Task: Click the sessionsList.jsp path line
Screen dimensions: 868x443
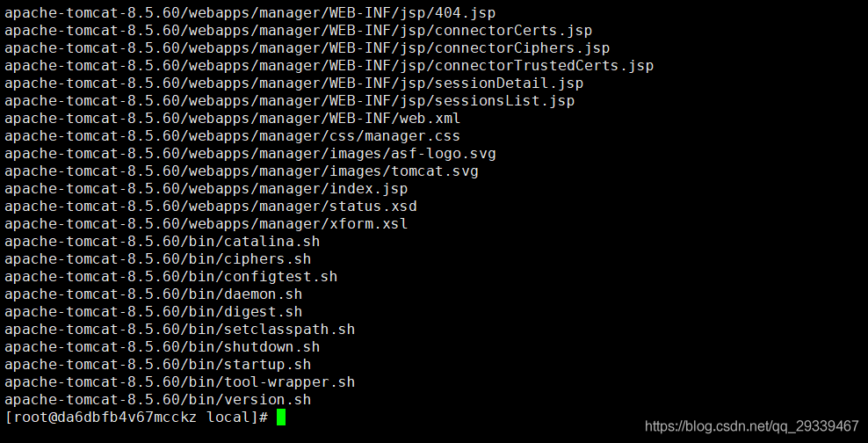Action: pos(290,101)
